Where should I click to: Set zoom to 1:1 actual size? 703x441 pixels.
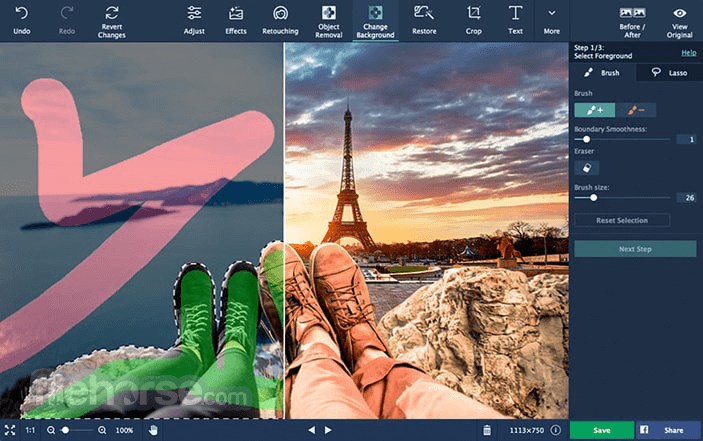point(30,430)
